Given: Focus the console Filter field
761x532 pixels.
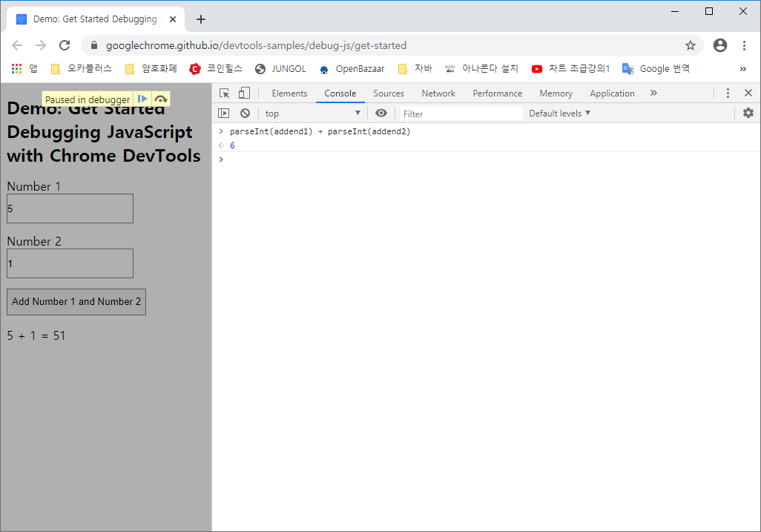Looking at the screenshot, I should pos(461,114).
